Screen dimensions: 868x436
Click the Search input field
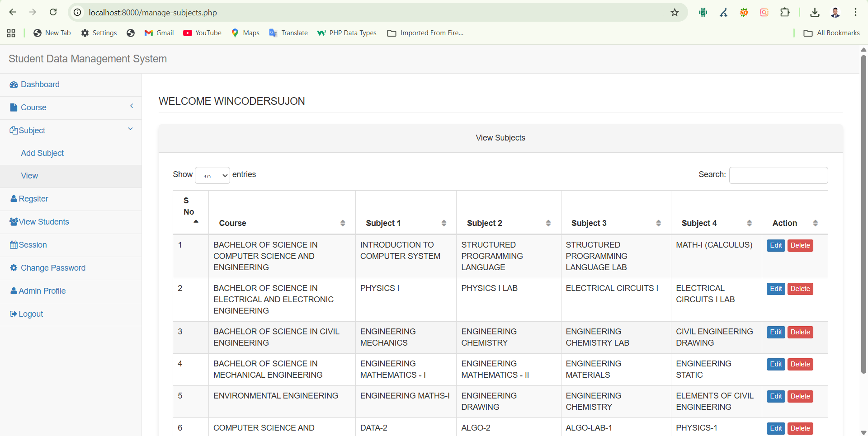click(x=778, y=175)
